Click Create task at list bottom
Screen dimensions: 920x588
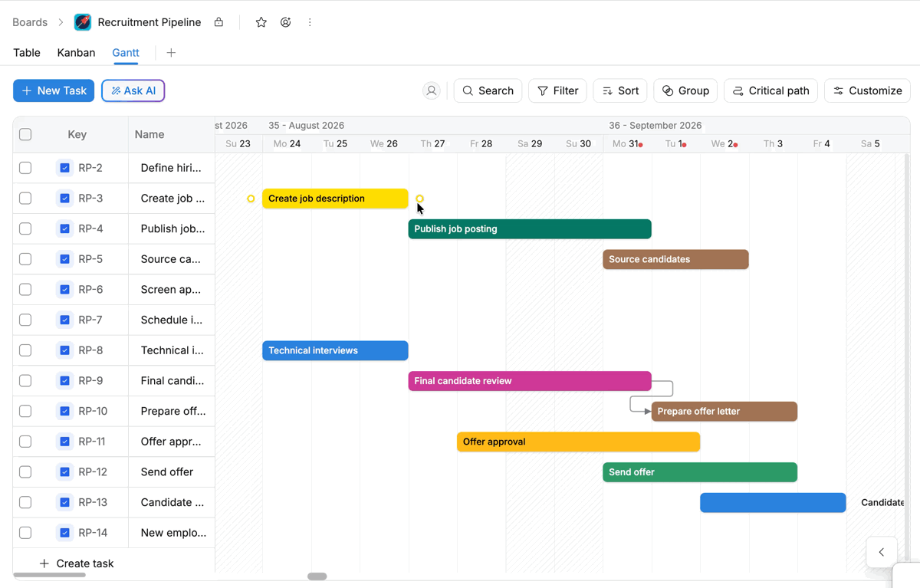coord(76,563)
